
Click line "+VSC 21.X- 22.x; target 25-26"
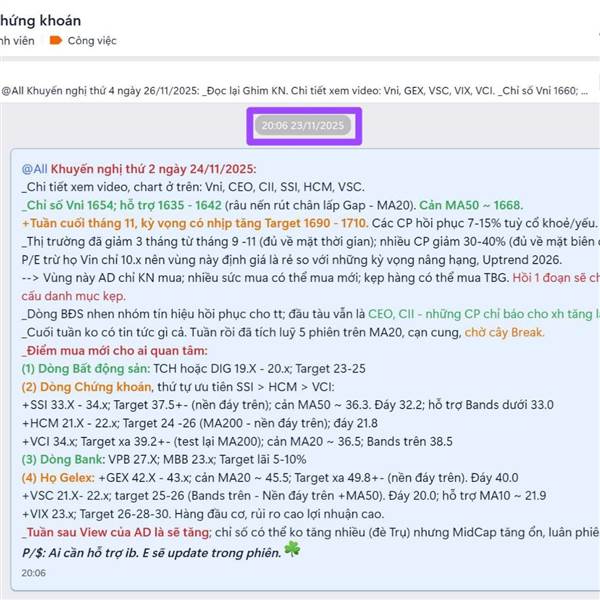(x=284, y=496)
